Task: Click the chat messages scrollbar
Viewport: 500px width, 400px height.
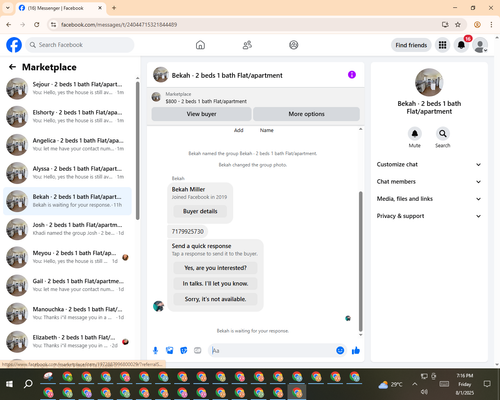Action: pyautogui.click(x=360, y=261)
